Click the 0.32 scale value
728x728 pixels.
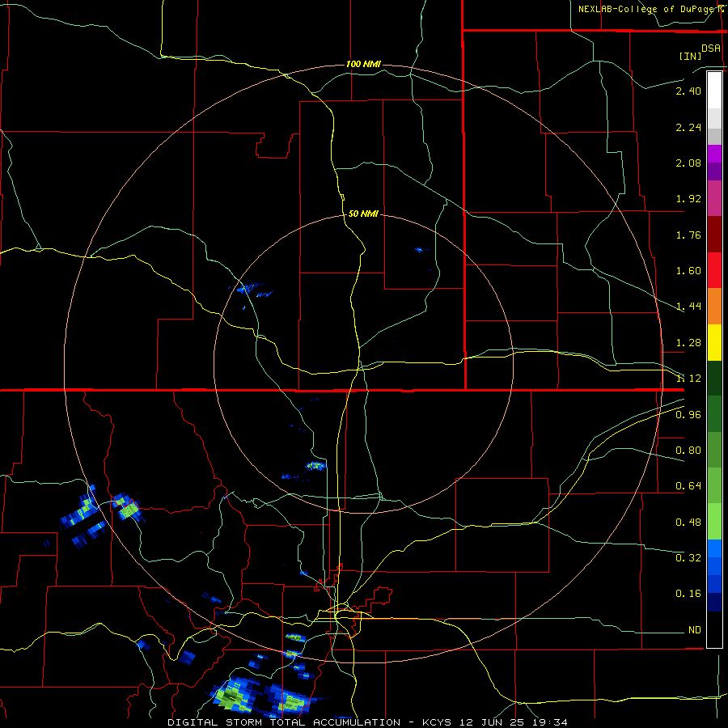coord(688,557)
